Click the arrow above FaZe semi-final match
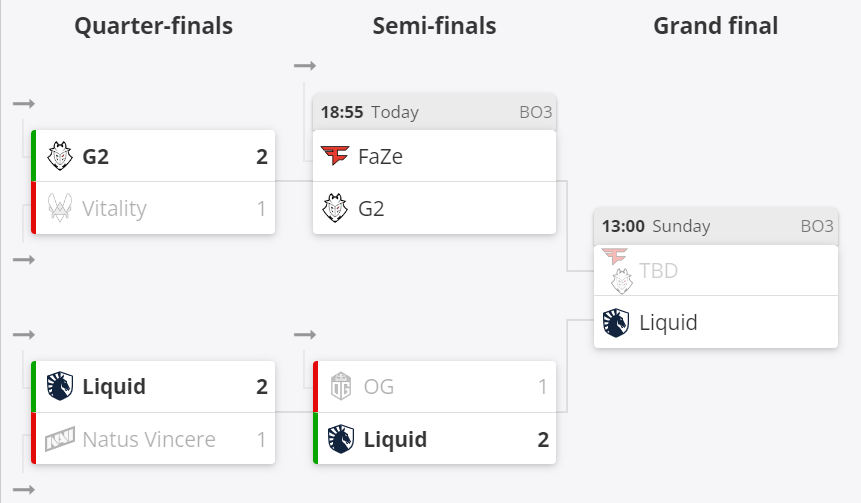 pyautogui.click(x=305, y=66)
